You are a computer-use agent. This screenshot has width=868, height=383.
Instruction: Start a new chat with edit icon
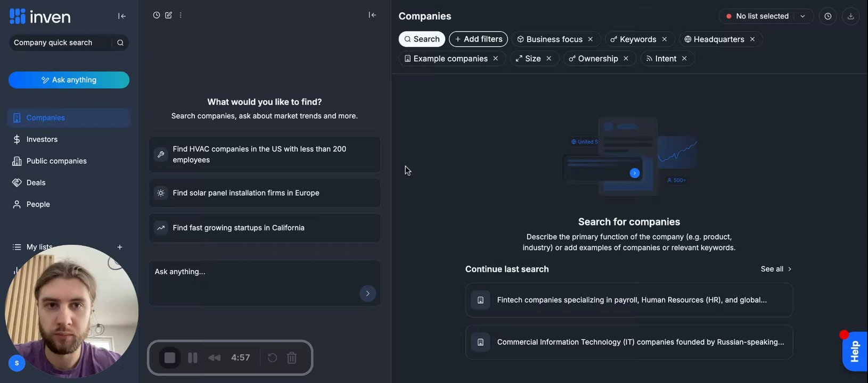(168, 15)
